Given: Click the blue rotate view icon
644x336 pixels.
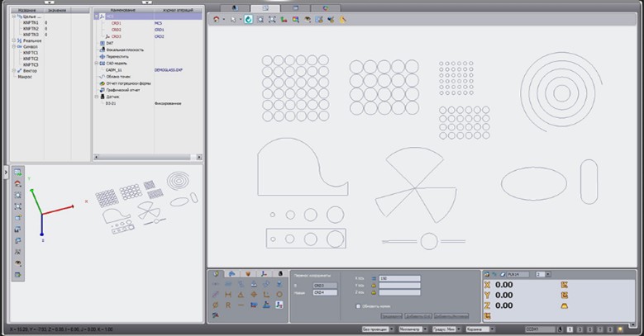Looking at the screenshot, I should coord(249,18).
